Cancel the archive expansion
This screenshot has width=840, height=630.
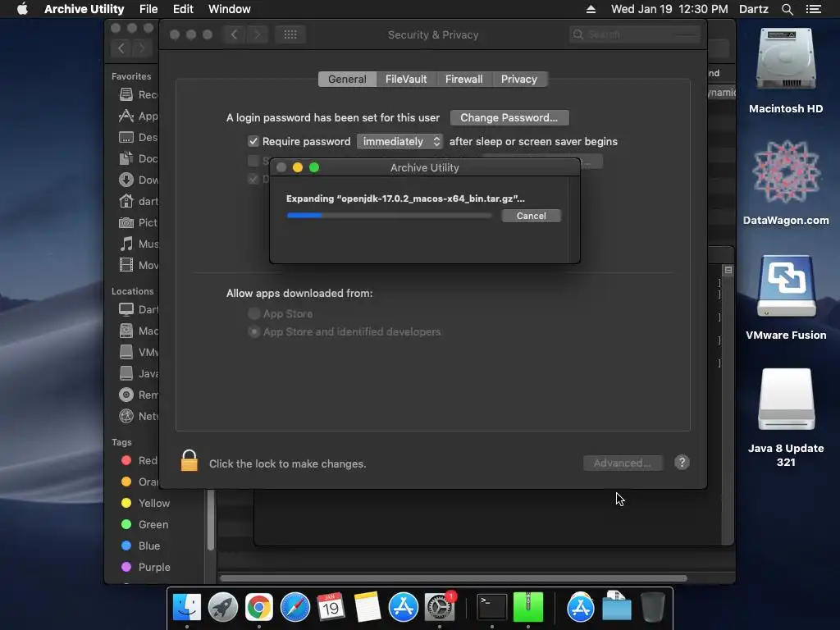531,216
